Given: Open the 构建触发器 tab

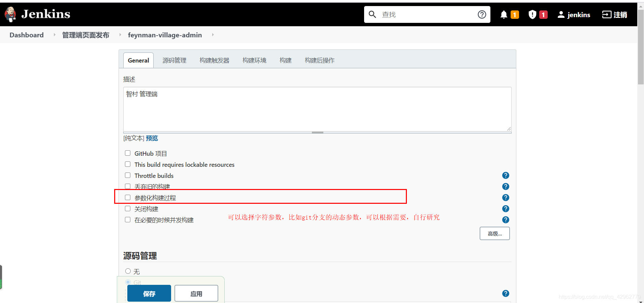Looking at the screenshot, I should coord(215,60).
